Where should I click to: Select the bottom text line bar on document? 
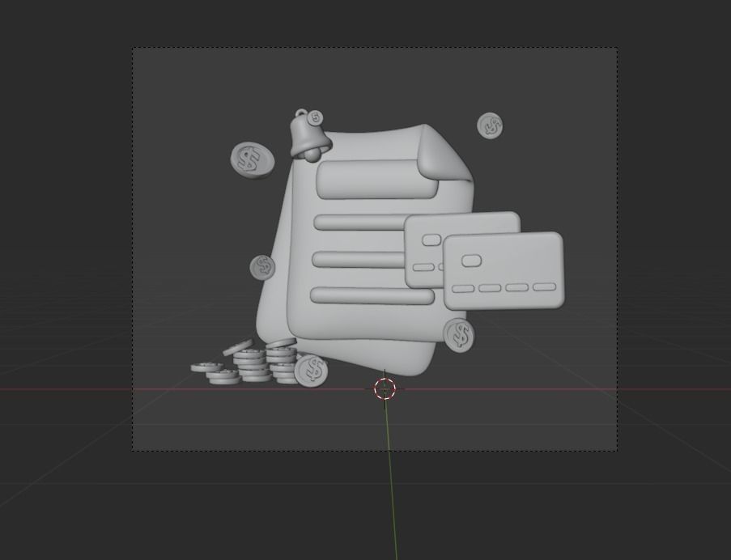click(x=372, y=296)
